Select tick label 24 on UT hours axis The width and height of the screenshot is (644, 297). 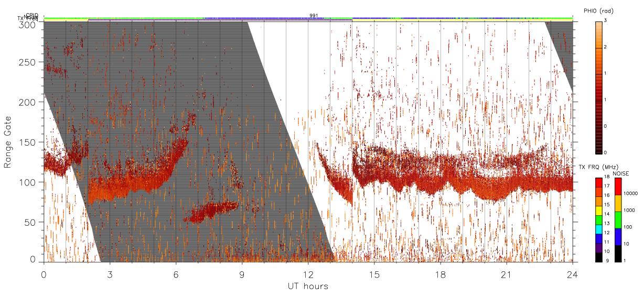573,274
